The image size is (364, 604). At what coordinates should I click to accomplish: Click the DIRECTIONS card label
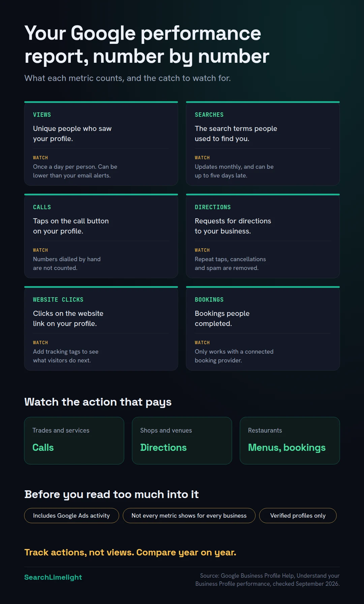click(x=213, y=207)
